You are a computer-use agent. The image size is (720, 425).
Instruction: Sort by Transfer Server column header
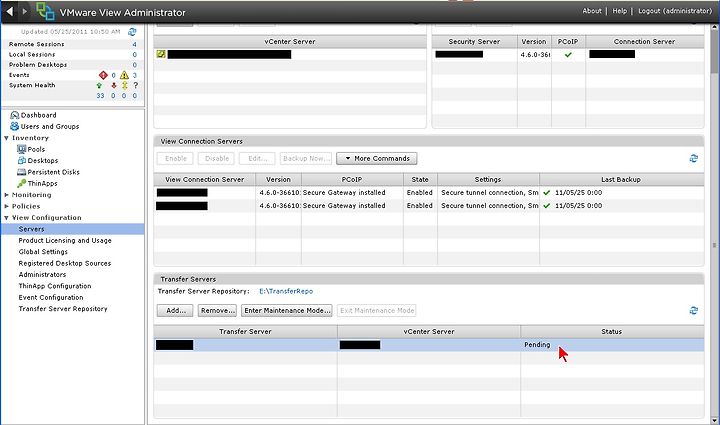tap(245, 331)
